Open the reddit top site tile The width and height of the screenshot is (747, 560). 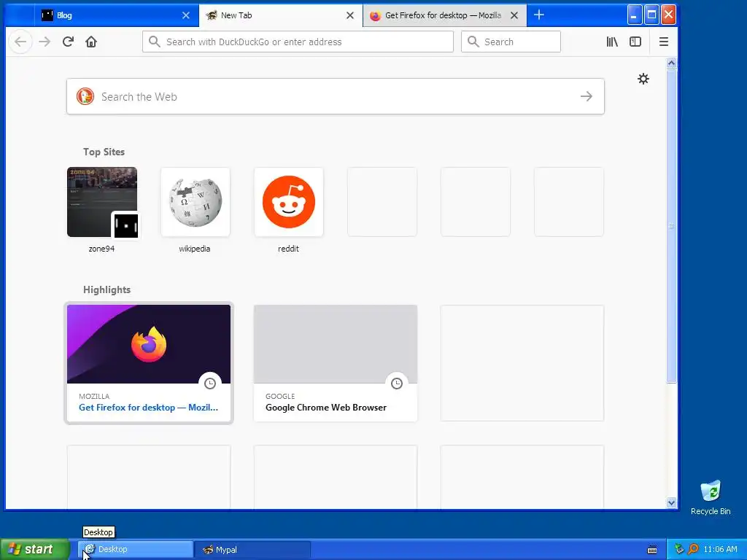289,202
